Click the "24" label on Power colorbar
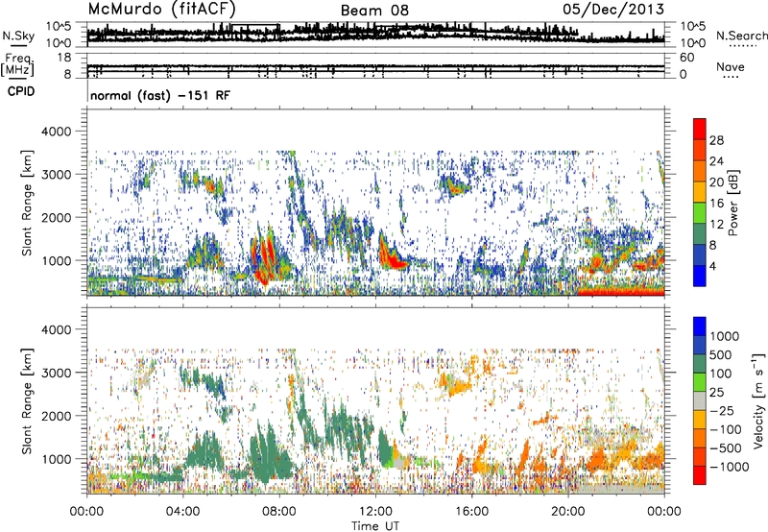 point(716,161)
